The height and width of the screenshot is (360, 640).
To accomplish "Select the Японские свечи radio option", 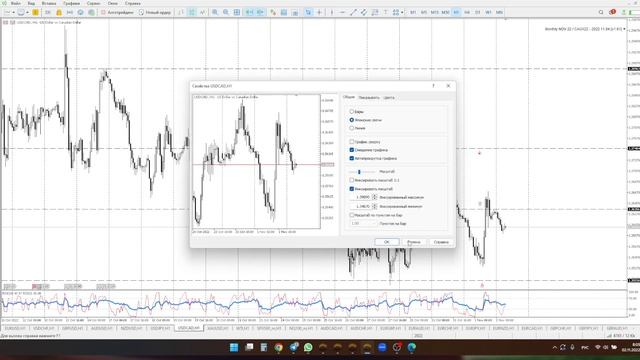I will [x=351, y=120].
